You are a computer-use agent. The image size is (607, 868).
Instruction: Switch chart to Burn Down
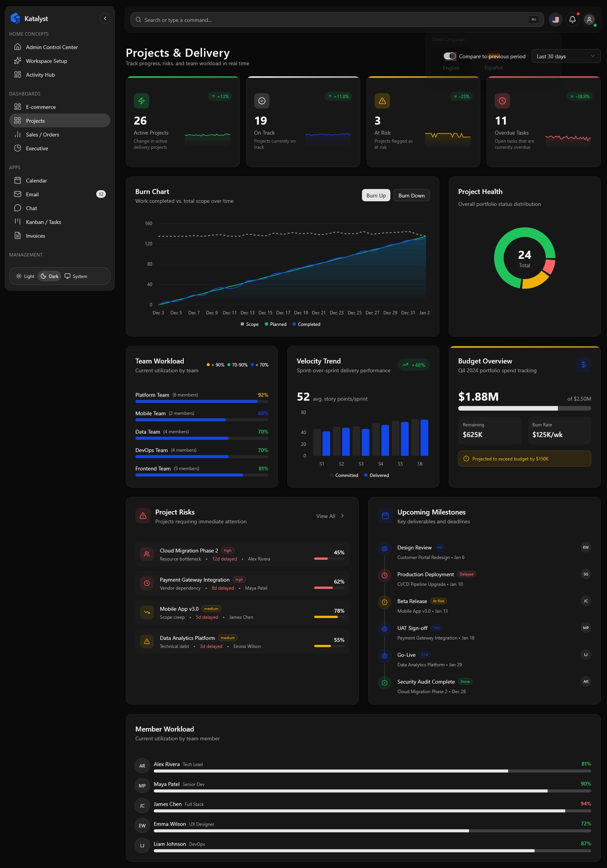pos(411,196)
